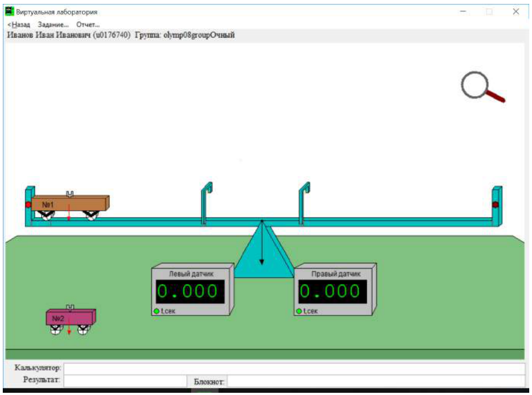Click the Левый датчик timer display
Image resolution: width=532 pixels, height=395 pixels.
190,292
